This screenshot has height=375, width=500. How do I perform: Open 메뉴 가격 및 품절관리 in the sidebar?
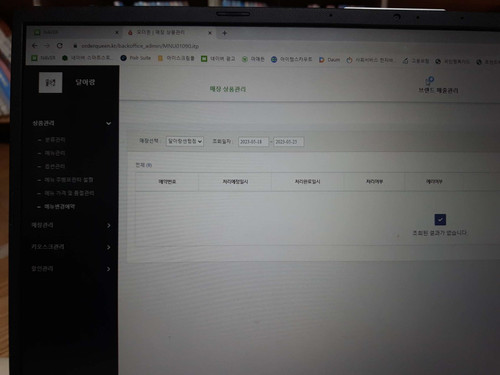(x=69, y=193)
